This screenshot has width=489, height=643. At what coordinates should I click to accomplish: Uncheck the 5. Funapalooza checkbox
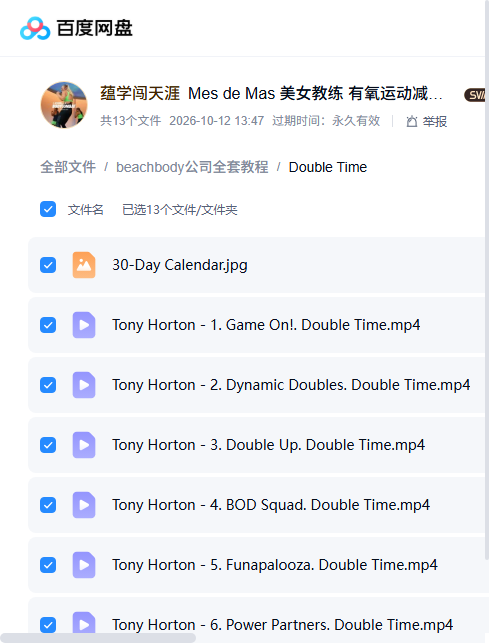(x=48, y=565)
